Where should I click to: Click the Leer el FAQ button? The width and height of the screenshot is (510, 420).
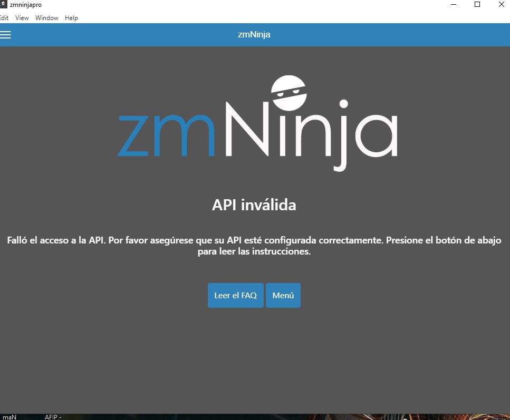(x=235, y=295)
